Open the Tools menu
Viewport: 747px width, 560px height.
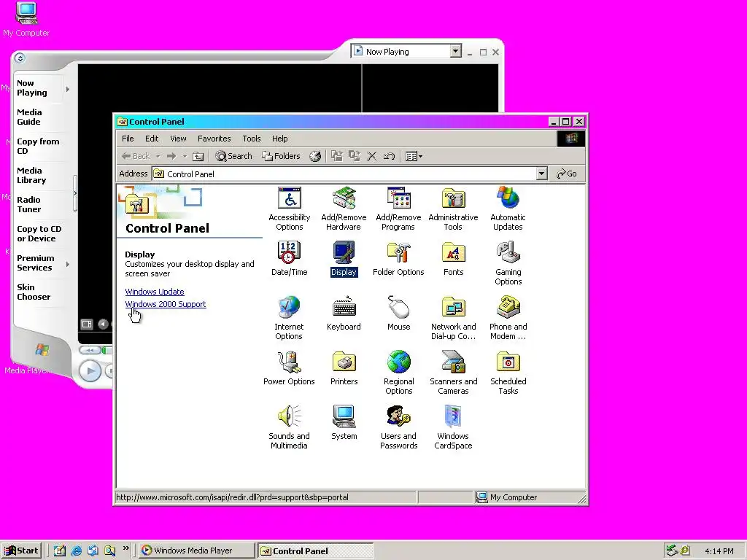coord(251,139)
